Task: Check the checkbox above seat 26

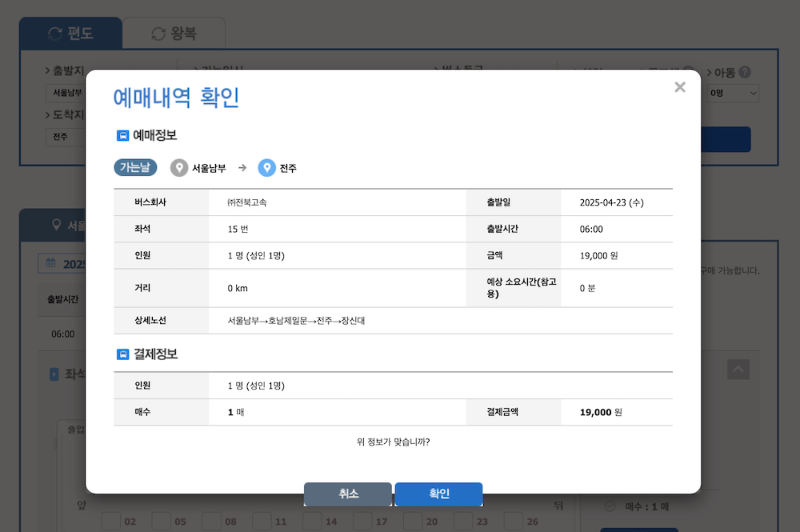Action: [514, 520]
